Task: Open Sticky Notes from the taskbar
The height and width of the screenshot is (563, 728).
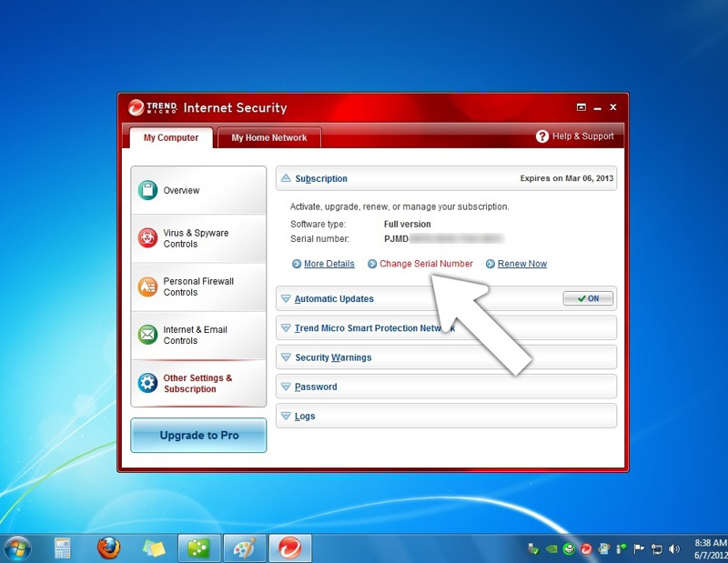Action: [x=154, y=548]
